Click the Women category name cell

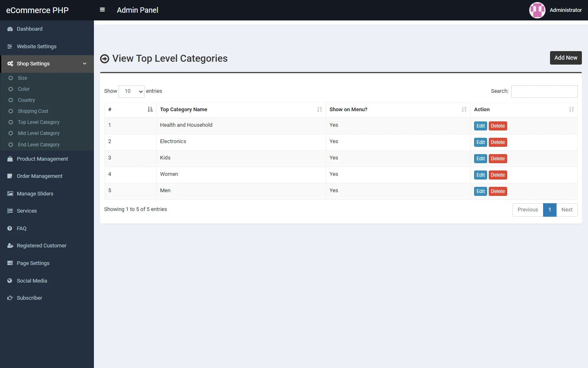tap(241, 175)
